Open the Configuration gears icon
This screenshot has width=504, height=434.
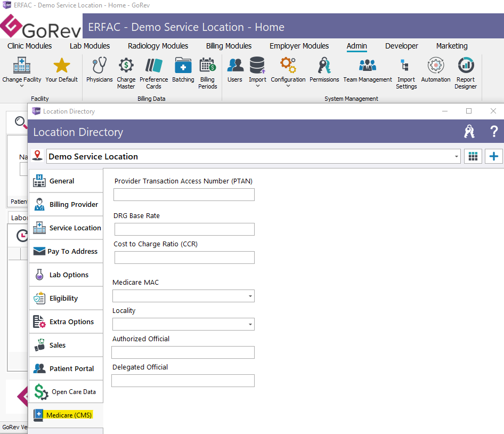(x=288, y=65)
